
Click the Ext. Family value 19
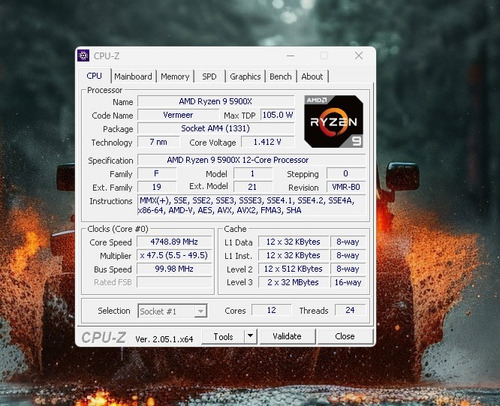click(157, 187)
